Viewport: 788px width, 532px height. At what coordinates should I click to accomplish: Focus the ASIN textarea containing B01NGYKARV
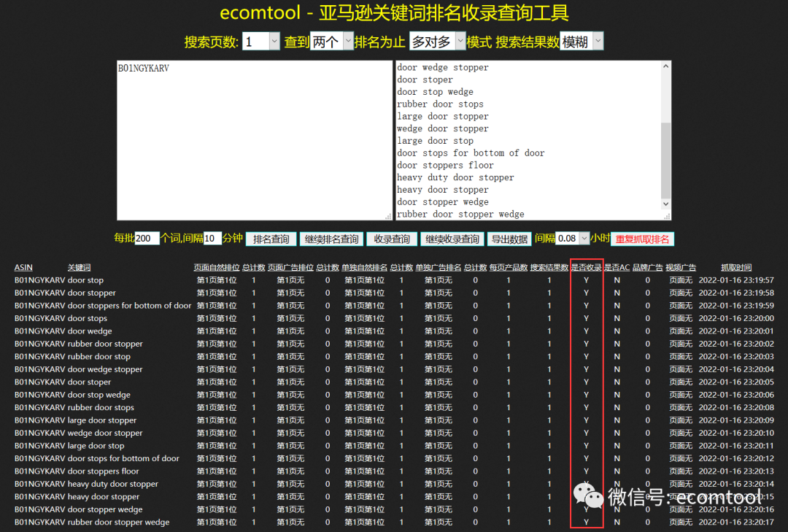tap(255, 140)
